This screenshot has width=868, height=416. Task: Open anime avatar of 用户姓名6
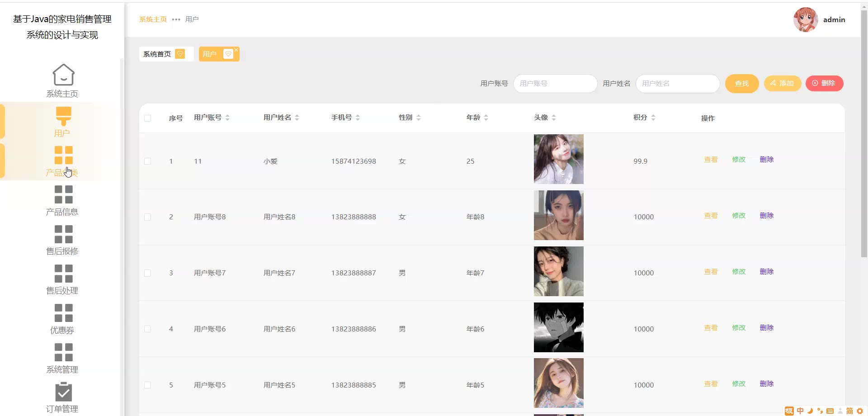click(x=559, y=327)
